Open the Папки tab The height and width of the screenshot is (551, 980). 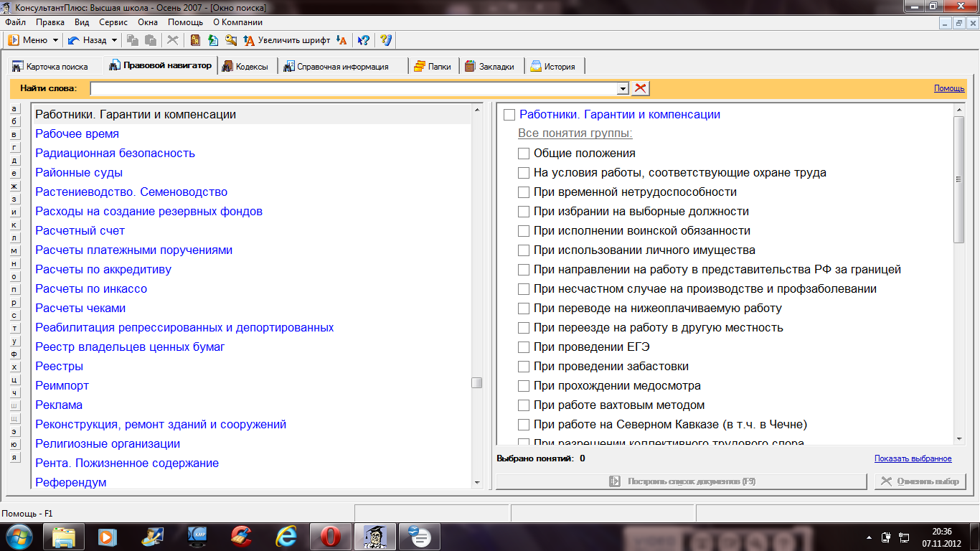tap(433, 66)
